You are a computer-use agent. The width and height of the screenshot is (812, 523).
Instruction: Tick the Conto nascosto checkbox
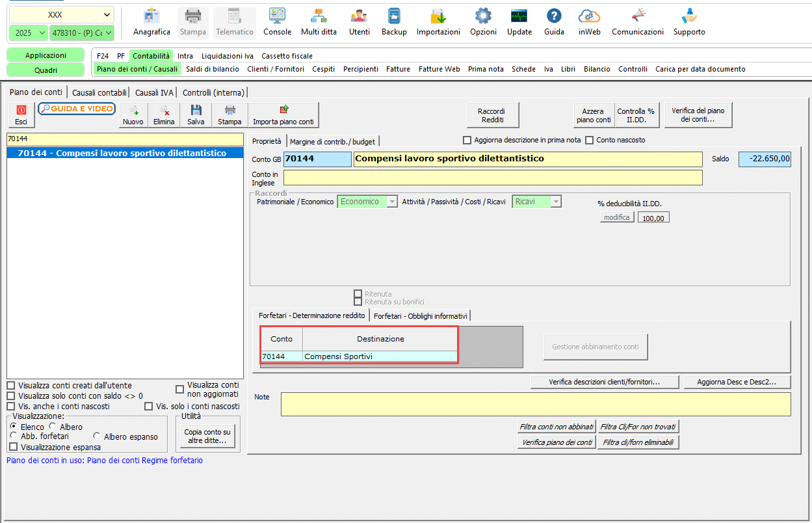590,140
